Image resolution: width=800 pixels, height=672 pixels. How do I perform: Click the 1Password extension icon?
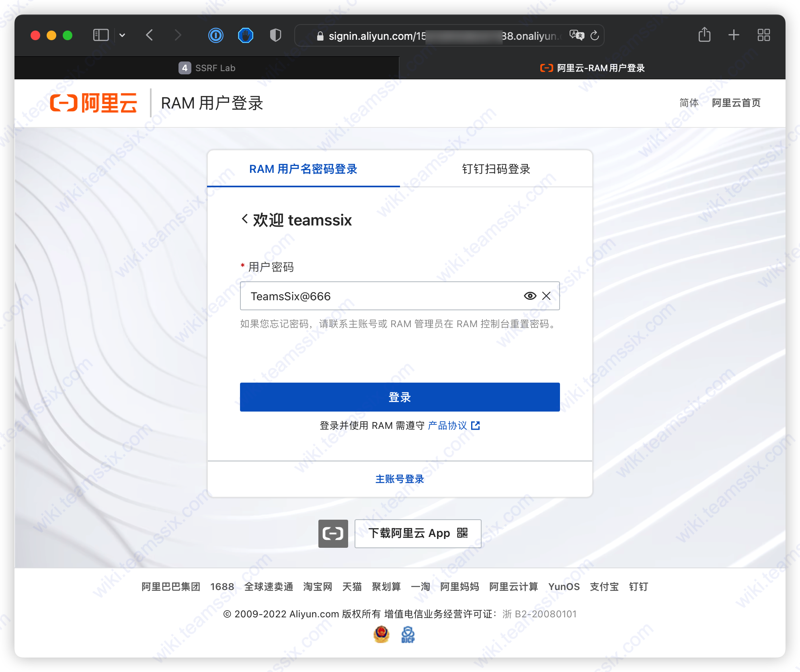216,36
